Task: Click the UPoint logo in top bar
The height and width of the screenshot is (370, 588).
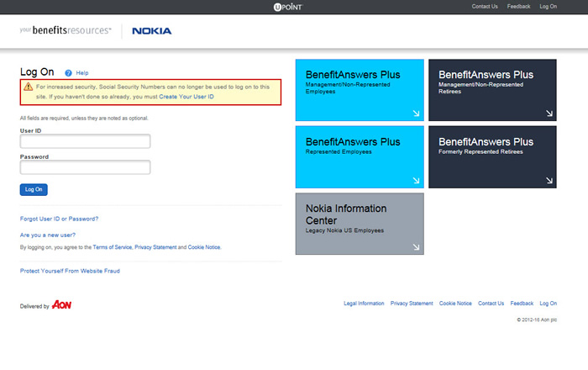Action: click(x=294, y=7)
